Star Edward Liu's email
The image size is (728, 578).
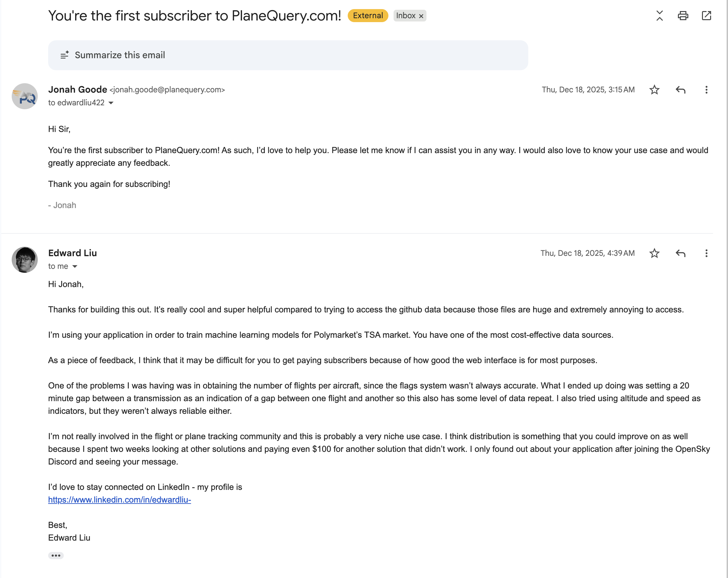[x=654, y=253]
